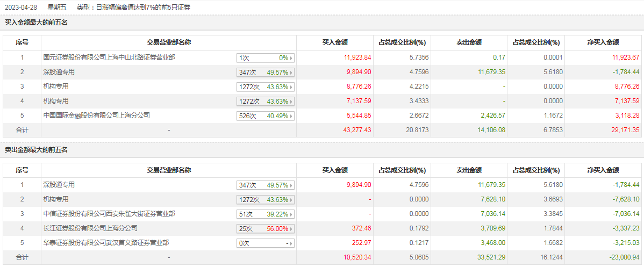Click the 卖出金额最大的前五名 section title
644x267 pixels.
(36, 150)
